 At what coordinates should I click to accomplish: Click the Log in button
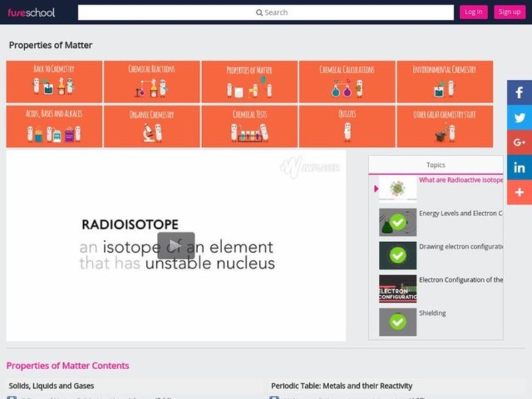click(473, 12)
